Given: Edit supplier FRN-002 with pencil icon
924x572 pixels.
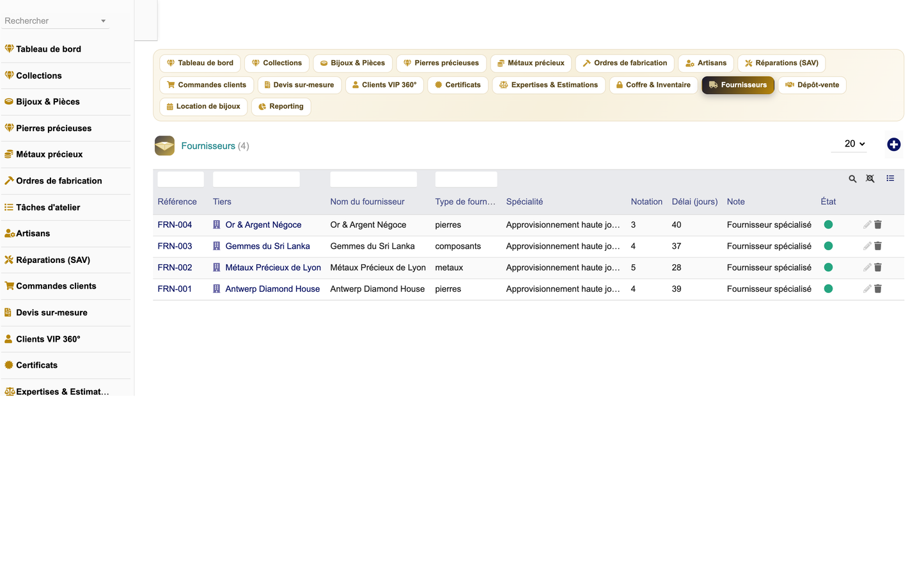Looking at the screenshot, I should pyautogui.click(x=867, y=267).
